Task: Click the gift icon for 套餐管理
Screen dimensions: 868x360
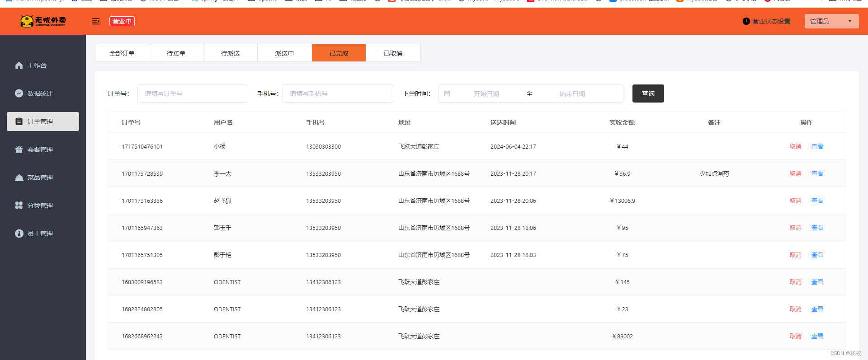Action: pyautogui.click(x=19, y=150)
